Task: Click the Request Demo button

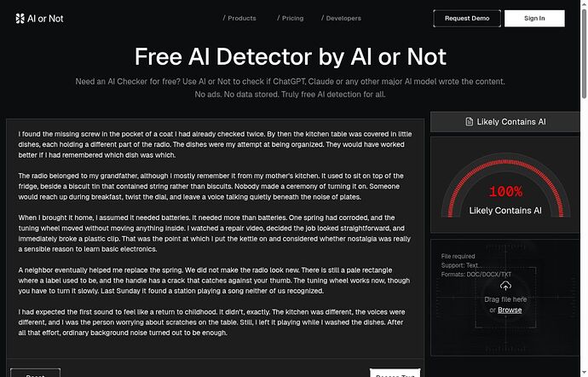Action: point(467,19)
